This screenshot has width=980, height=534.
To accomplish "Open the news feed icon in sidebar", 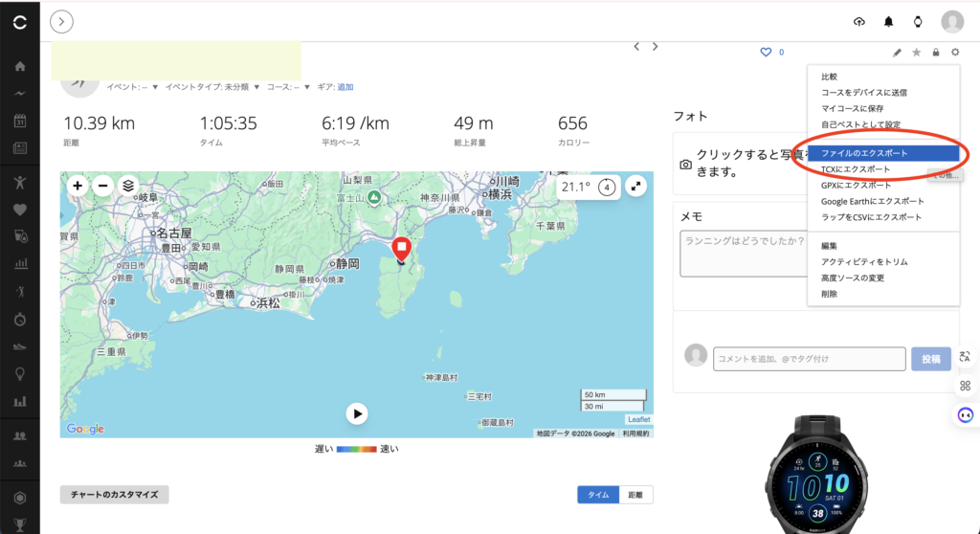I will click(20, 148).
